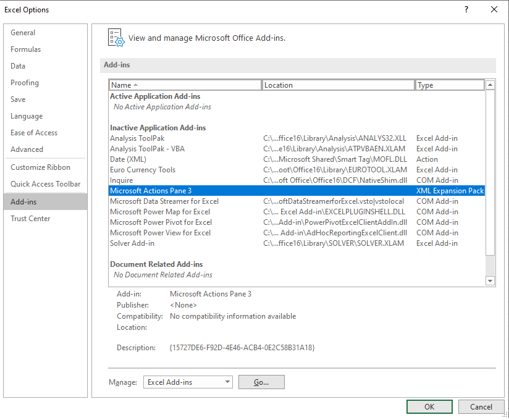Open the Manage Excel Add-ins dropdown
The width and height of the screenshot is (509, 420).
pos(188,382)
